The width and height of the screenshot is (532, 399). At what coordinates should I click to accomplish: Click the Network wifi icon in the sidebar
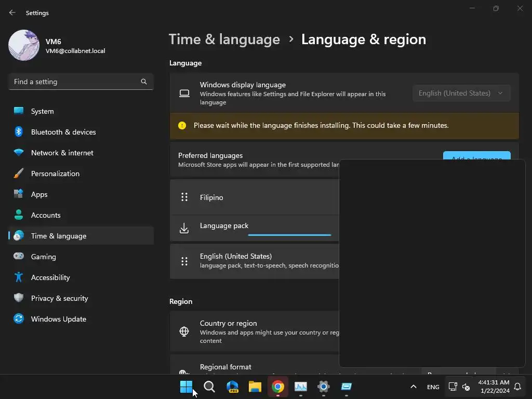[x=19, y=152]
